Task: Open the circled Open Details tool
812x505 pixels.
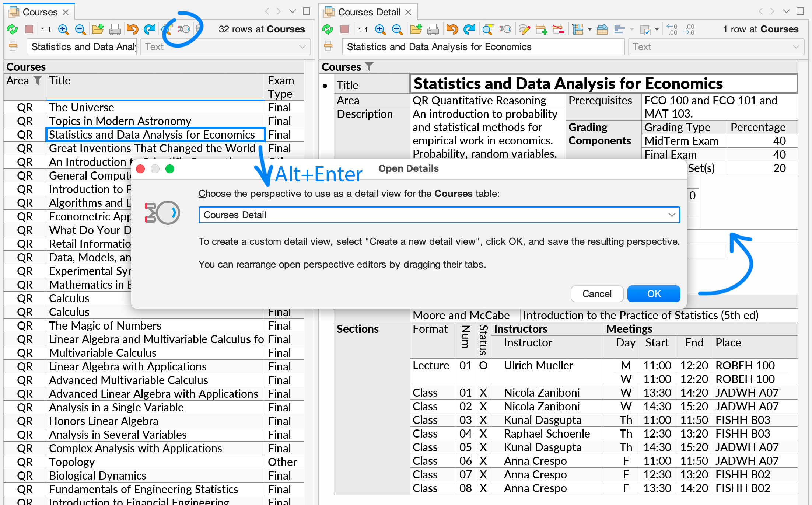Action: (x=184, y=29)
